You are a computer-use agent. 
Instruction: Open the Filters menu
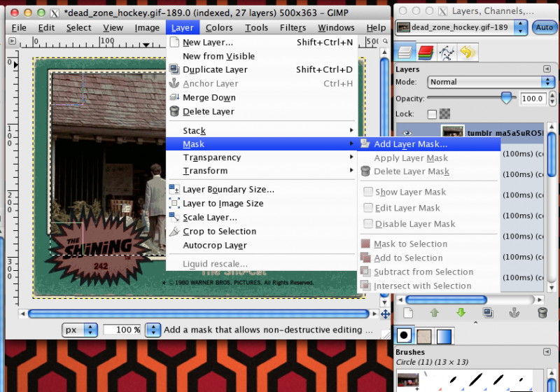pyautogui.click(x=293, y=27)
